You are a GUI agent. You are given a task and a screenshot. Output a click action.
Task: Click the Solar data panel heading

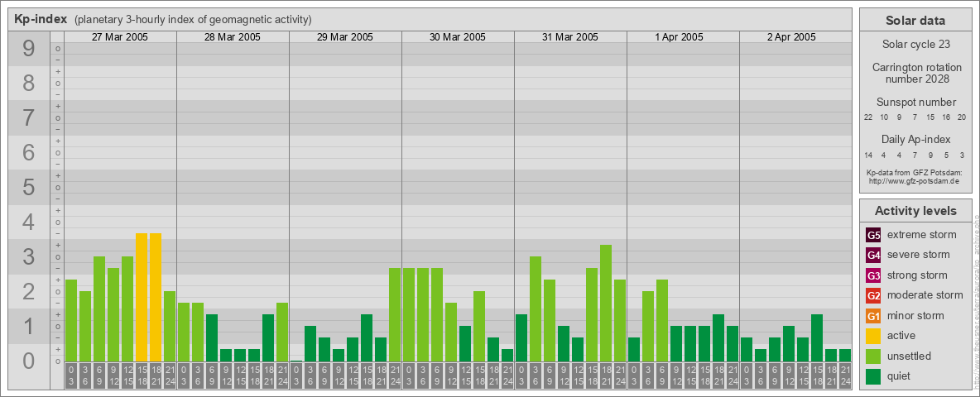coord(915,21)
